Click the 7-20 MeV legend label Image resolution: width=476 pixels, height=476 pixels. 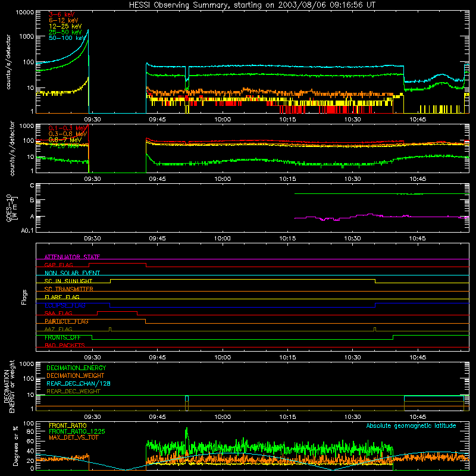[x=64, y=146]
